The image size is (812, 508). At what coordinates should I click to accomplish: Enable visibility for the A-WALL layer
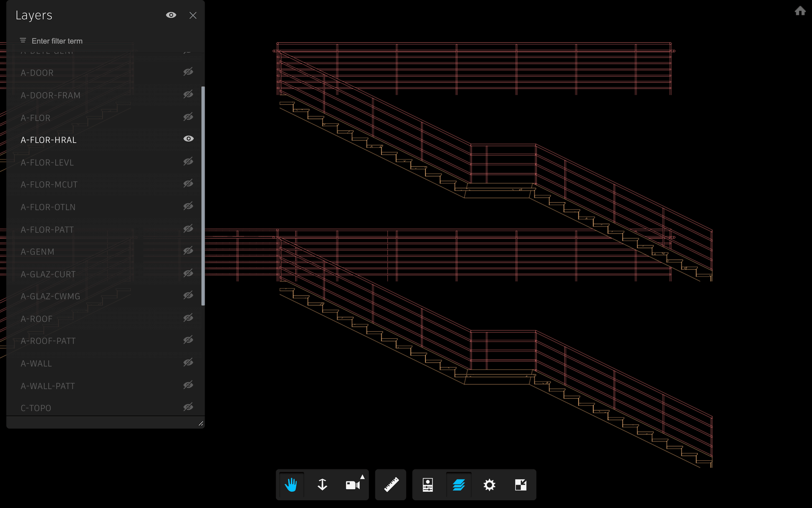tap(188, 362)
